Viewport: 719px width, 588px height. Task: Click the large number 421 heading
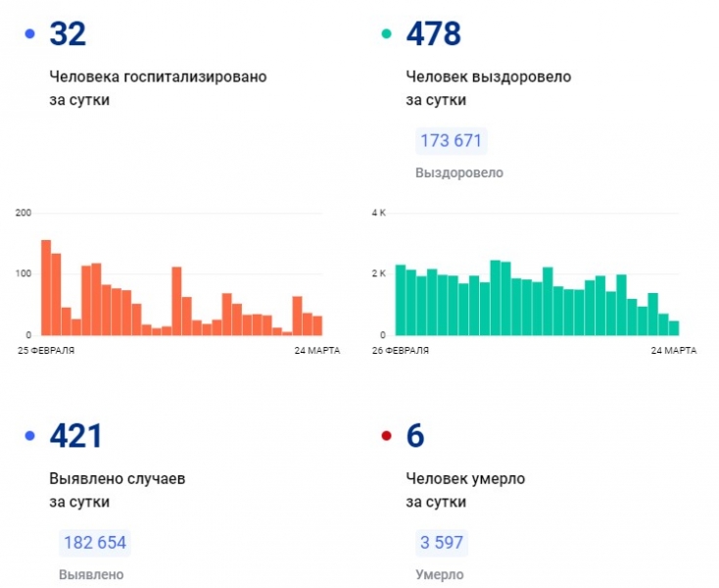coord(75,436)
